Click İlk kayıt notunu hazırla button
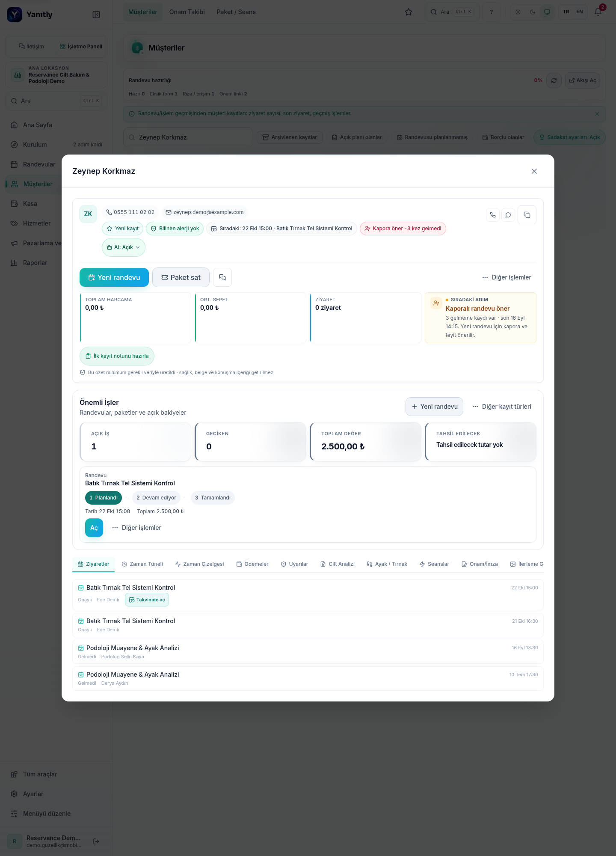The height and width of the screenshot is (856, 616). point(117,356)
